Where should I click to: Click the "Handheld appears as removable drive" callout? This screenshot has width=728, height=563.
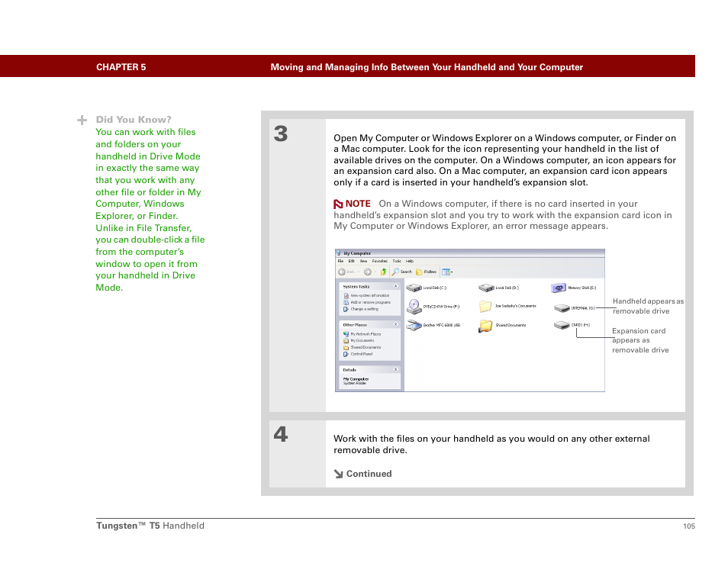coord(648,307)
